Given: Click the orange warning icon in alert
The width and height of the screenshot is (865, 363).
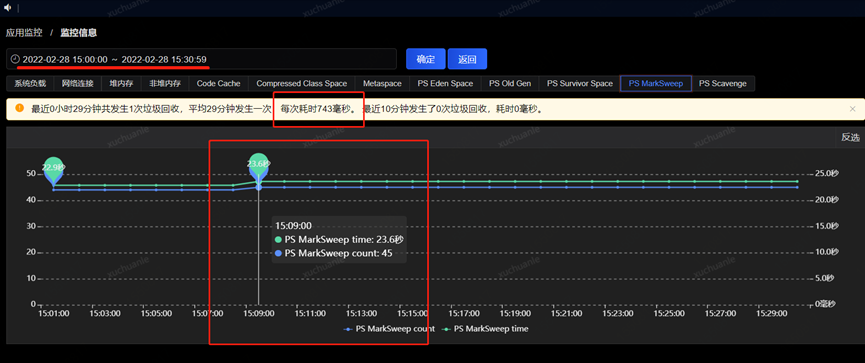Looking at the screenshot, I should (x=20, y=108).
